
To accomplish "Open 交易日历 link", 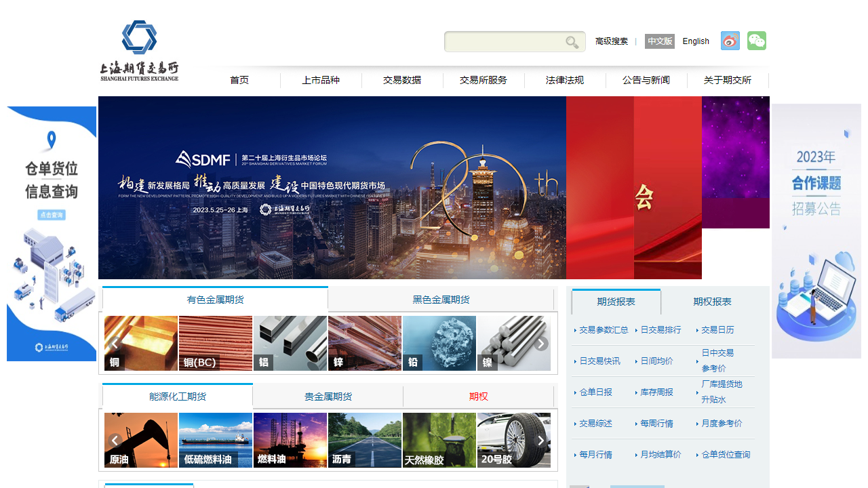I will 717,330.
